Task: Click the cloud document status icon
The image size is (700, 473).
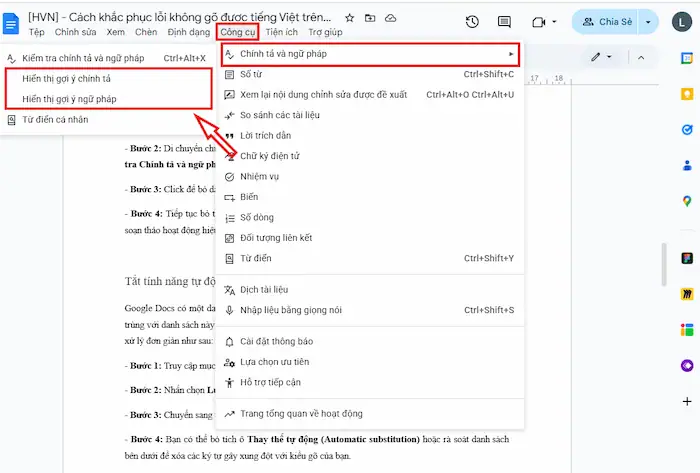Action: 390,18
